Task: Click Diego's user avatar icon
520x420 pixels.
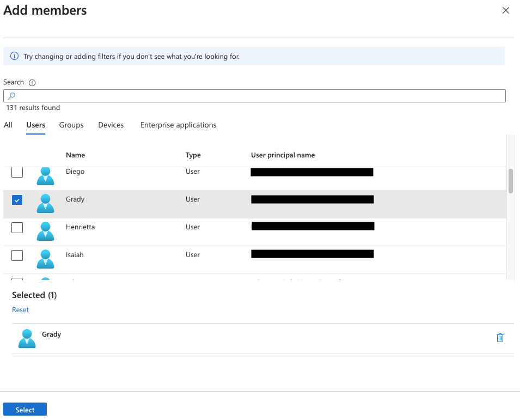Action: [45, 176]
